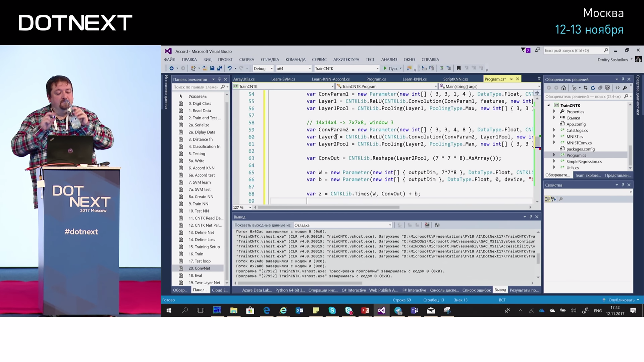Screen dimensions: 644x362
Task: Open the Debug configuration dropdown
Action: tap(263, 68)
